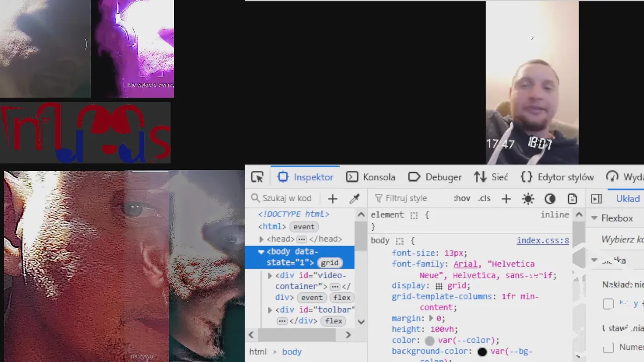
Task: Click the ellipsis inside the head tag
Action: pos(302,239)
